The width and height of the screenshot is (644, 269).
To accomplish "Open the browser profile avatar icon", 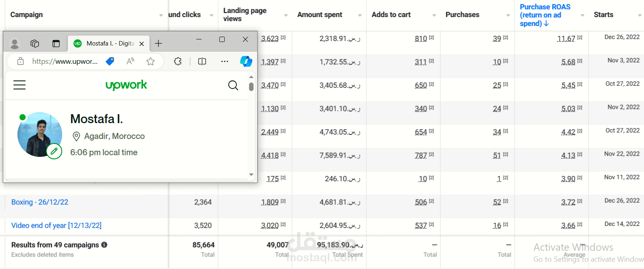I will tap(15, 43).
